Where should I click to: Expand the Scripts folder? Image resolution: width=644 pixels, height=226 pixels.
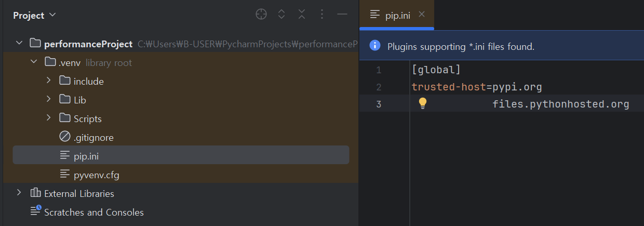click(48, 118)
